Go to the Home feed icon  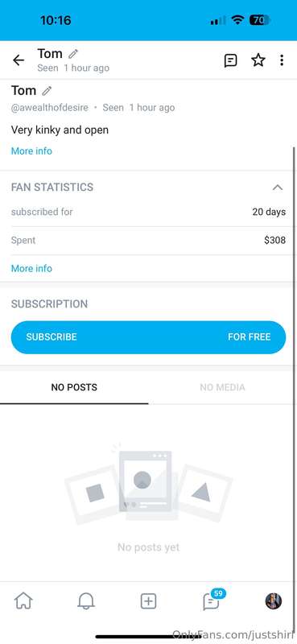point(23,601)
